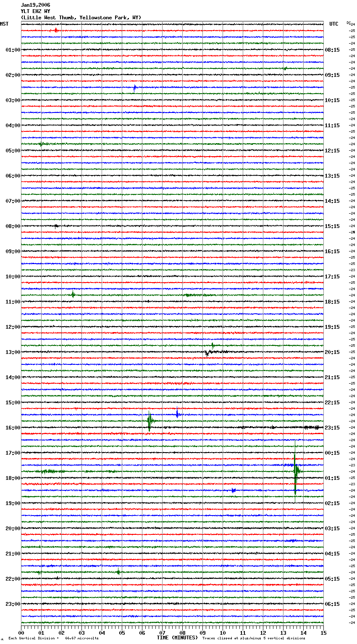This screenshot has width=357, height=644.
Task: Click the '18:00' MST time label
Action: tap(13, 478)
